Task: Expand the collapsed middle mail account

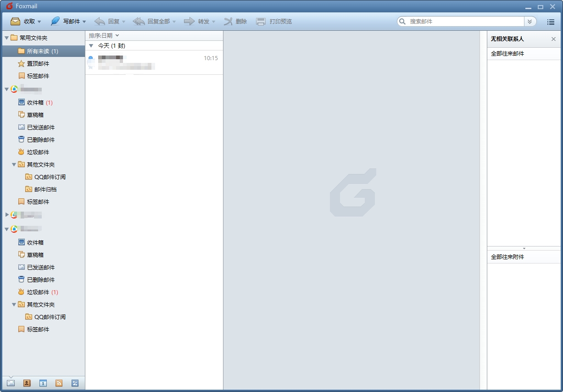Action: pyautogui.click(x=6, y=215)
